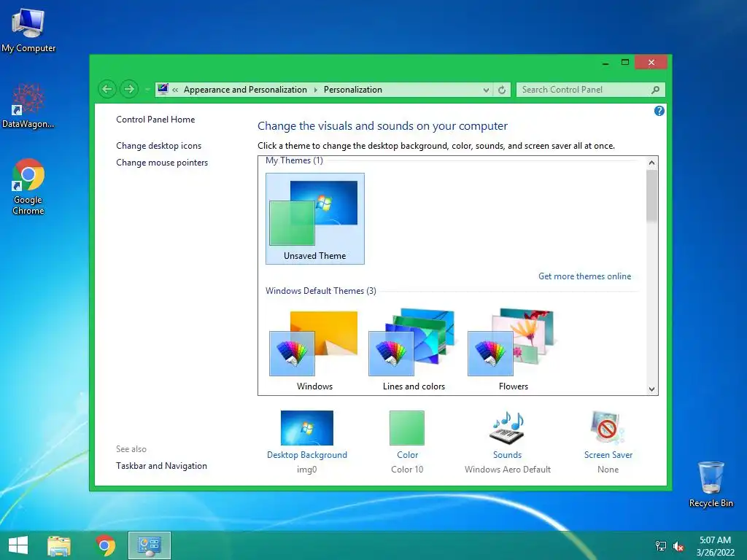Open the address bar history dropdown

pyautogui.click(x=486, y=90)
